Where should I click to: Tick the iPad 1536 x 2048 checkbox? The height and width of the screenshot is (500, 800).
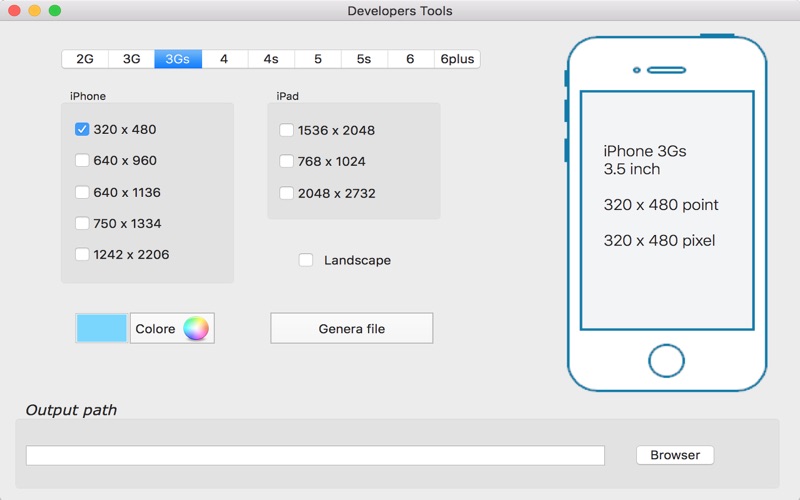click(x=286, y=130)
